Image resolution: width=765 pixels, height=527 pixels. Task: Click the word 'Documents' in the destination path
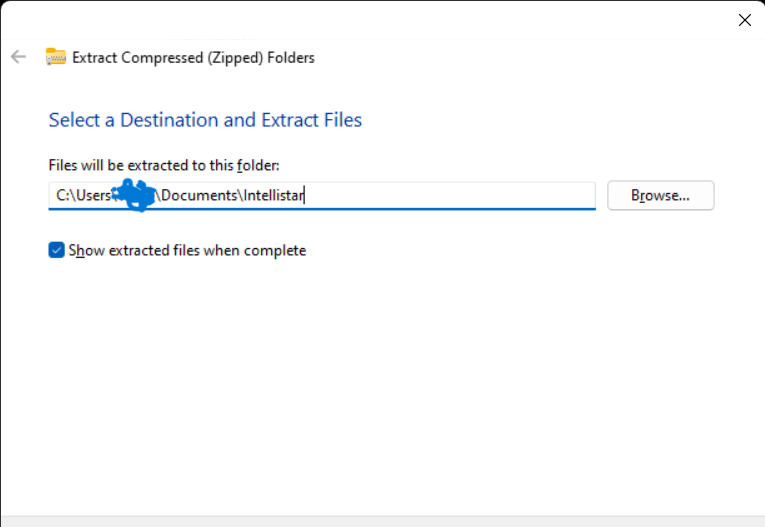(x=199, y=195)
